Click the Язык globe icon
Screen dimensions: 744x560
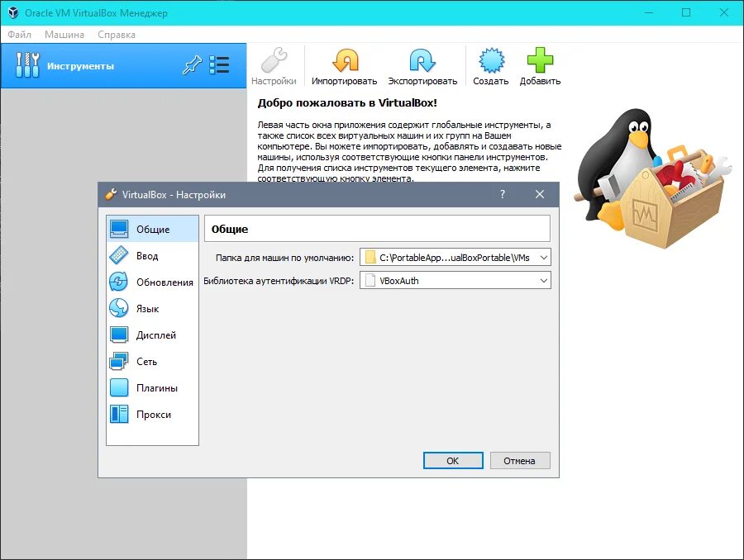(118, 308)
